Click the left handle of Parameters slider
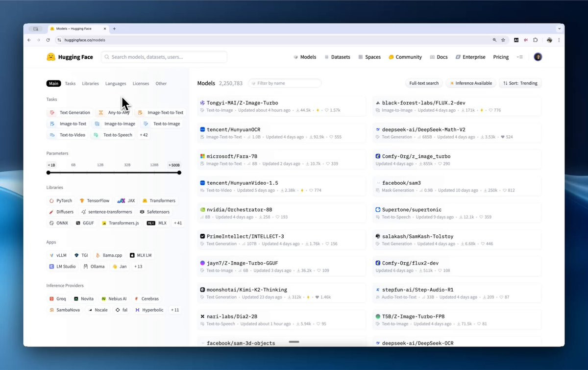The width and height of the screenshot is (588, 370). (x=49, y=173)
